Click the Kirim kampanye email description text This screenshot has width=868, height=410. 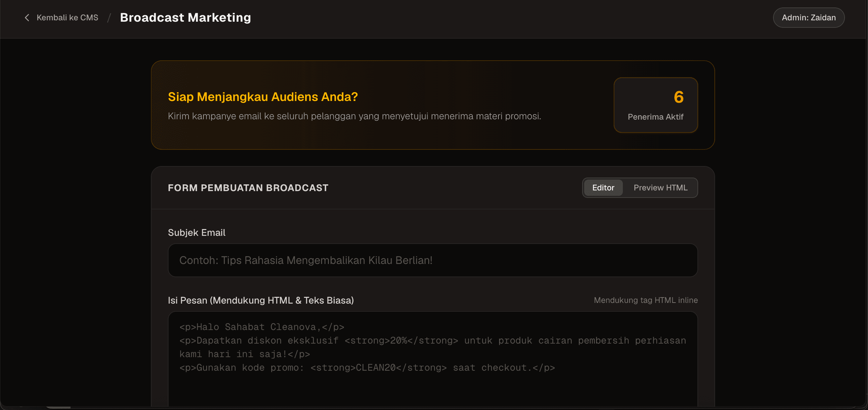[354, 116]
